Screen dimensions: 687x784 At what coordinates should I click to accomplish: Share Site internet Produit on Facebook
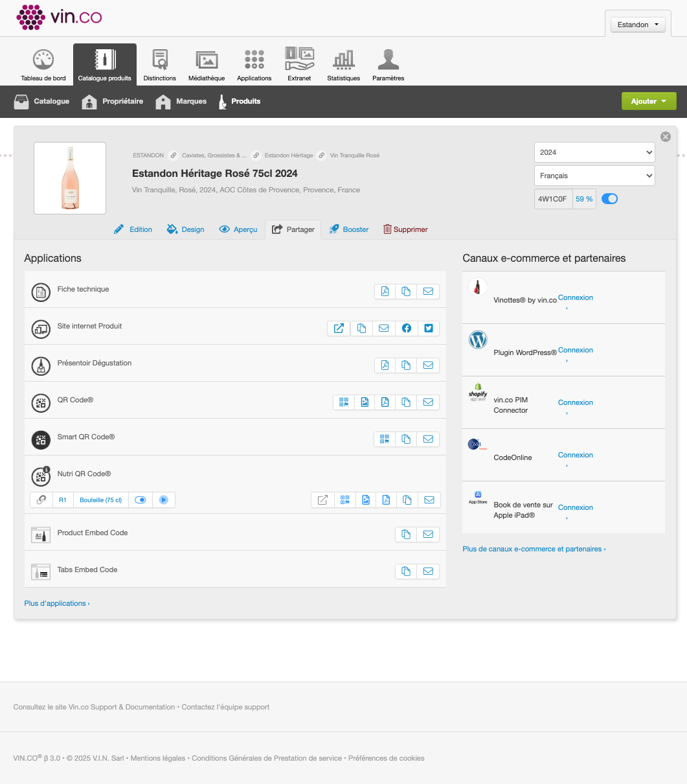(x=407, y=329)
